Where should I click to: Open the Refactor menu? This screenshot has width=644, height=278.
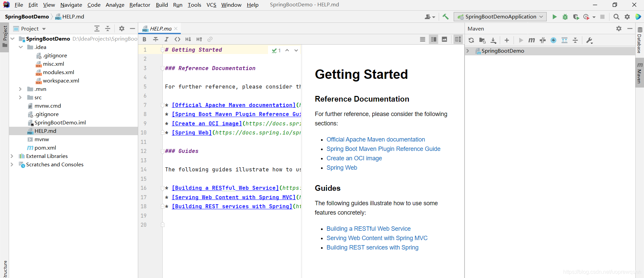tap(140, 5)
